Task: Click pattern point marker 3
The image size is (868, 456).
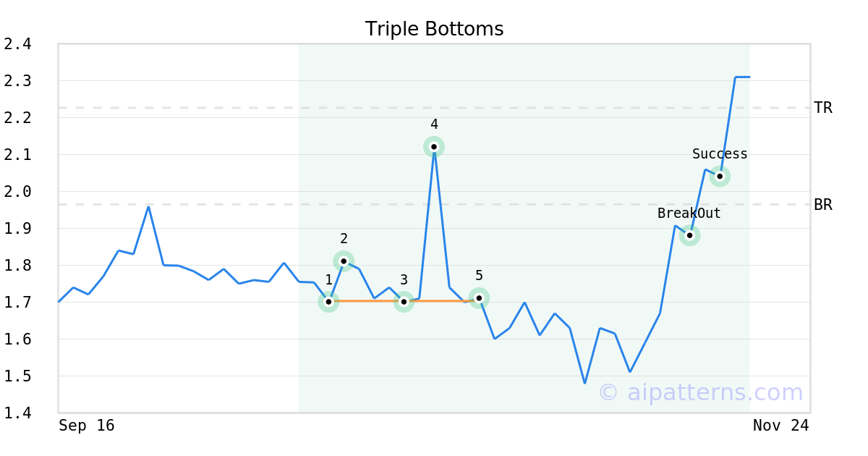Action: 404,301
